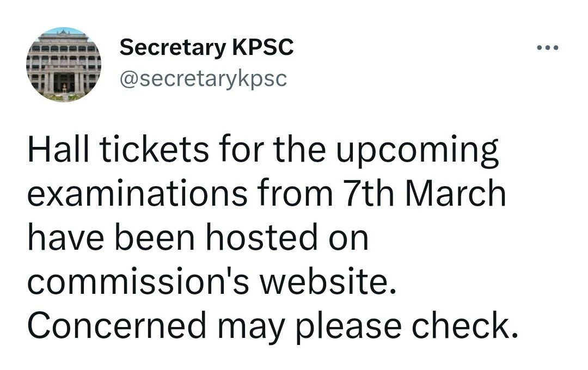Click the word 'Concerned' in the last line
Screen dimensions: 588x370
pos(117,325)
